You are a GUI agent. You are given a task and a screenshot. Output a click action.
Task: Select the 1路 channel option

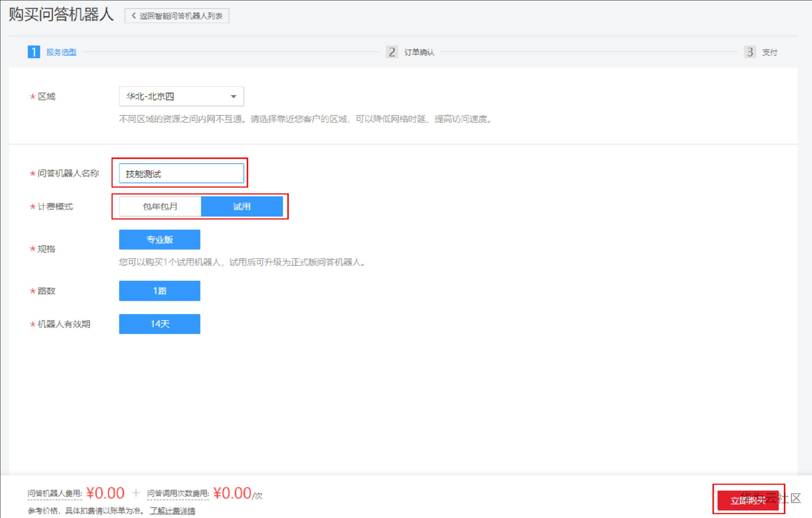(159, 291)
